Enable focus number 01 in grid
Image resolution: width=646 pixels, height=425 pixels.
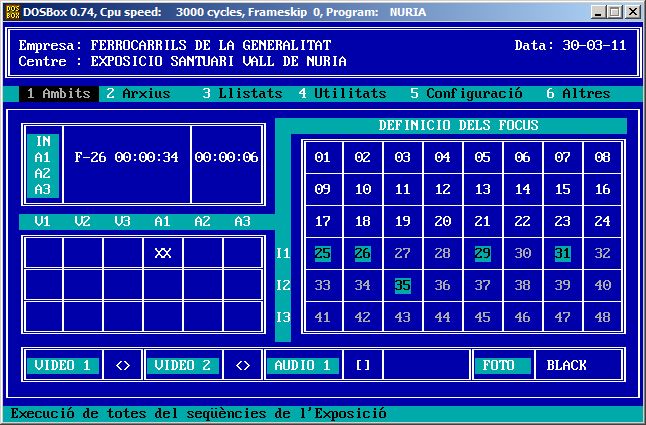322,158
